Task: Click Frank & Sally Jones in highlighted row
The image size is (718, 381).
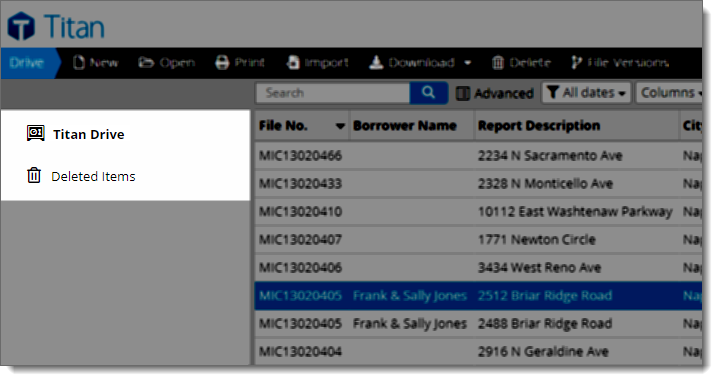Action: [x=410, y=296]
